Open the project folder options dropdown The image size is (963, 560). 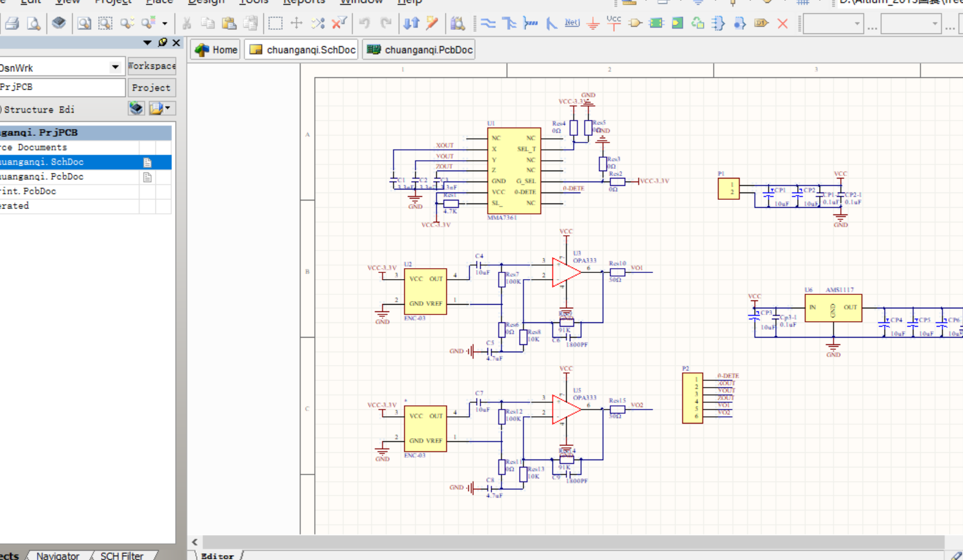point(161,108)
